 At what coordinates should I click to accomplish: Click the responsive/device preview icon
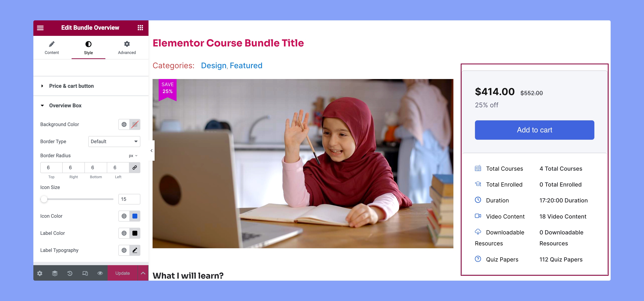pyautogui.click(x=85, y=273)
